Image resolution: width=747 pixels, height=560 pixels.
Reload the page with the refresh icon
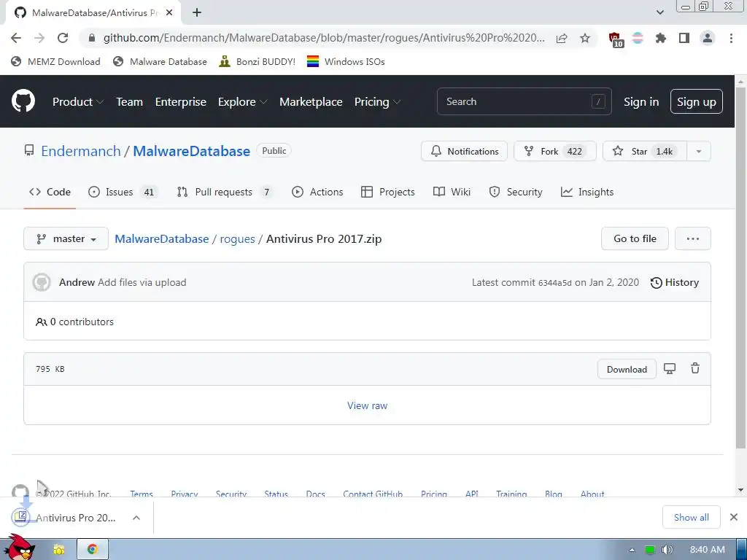[63, 38]
